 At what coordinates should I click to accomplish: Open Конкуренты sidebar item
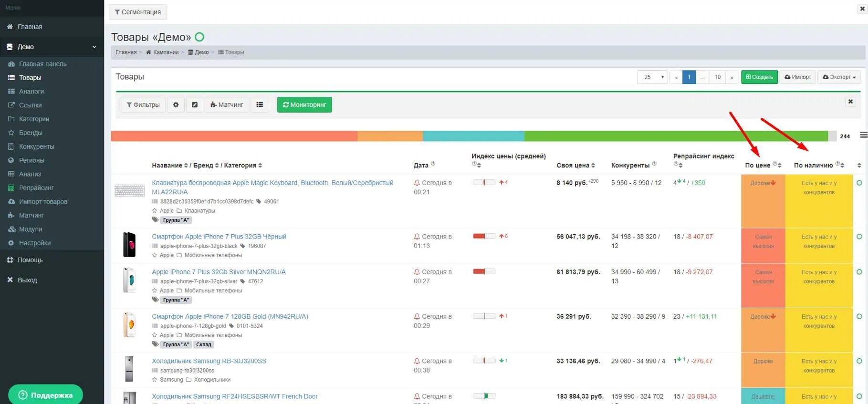pyautogui.click(x=37, y=146)
